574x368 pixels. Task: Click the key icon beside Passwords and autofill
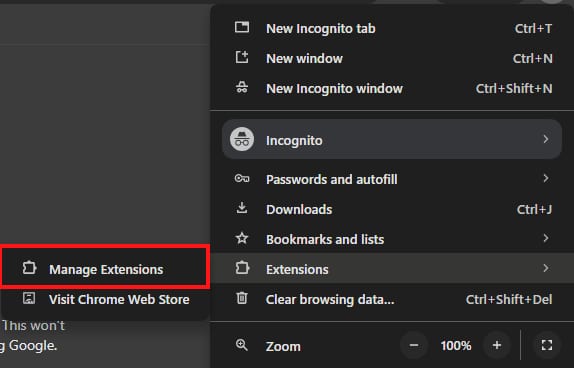click(242, 179)
